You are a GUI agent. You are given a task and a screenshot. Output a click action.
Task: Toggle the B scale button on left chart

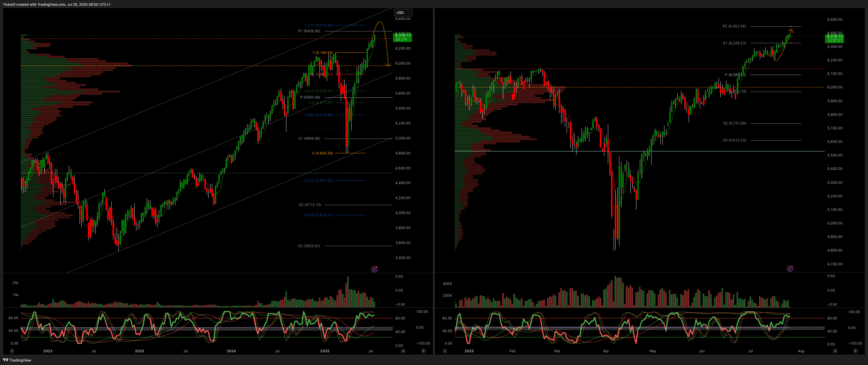click(x=423, y=351)
